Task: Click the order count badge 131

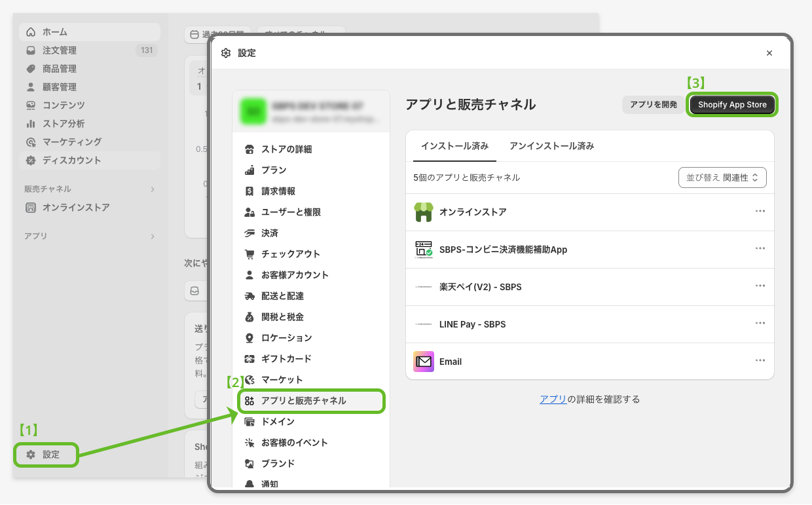Action: 147,50
